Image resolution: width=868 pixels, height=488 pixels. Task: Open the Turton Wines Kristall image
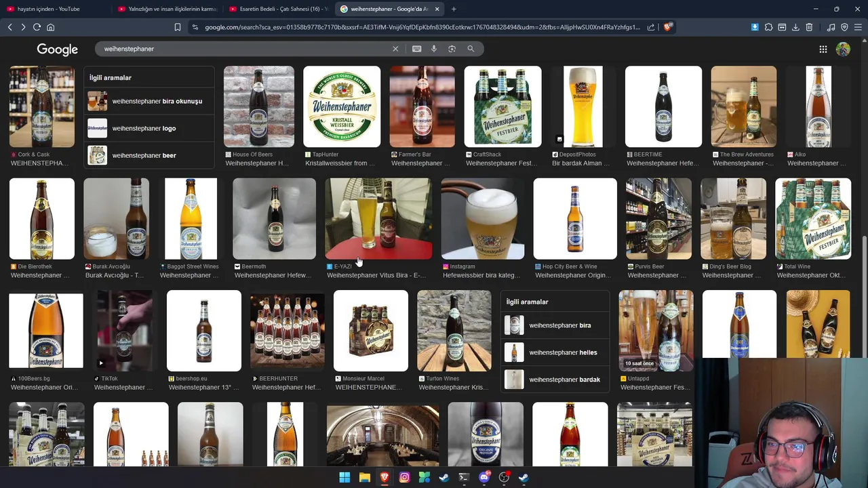tap(454, 331)
